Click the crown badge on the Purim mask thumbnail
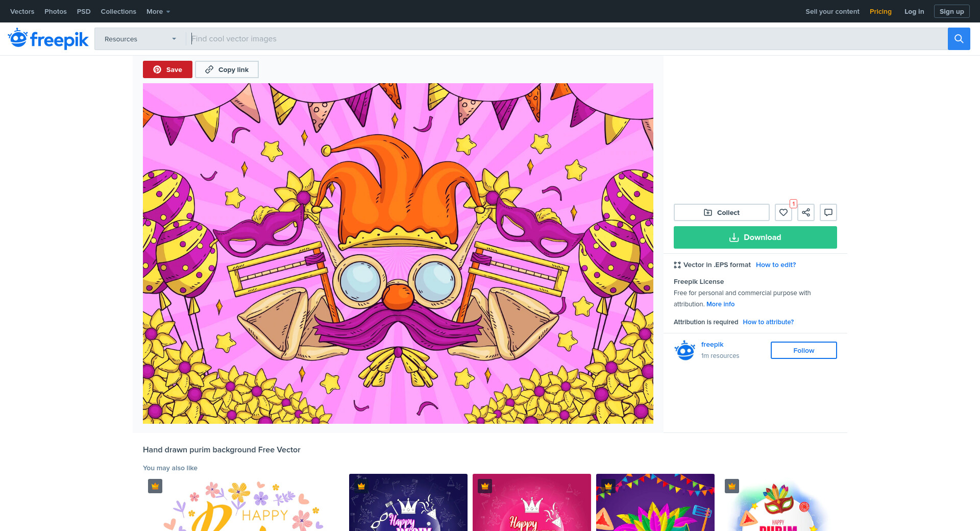 click(732, 486)
